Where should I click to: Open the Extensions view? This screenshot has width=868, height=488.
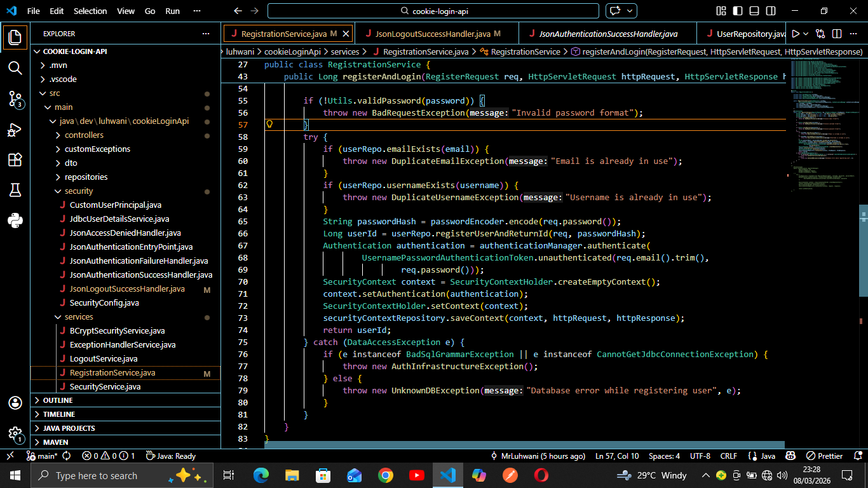pos(15,159)
